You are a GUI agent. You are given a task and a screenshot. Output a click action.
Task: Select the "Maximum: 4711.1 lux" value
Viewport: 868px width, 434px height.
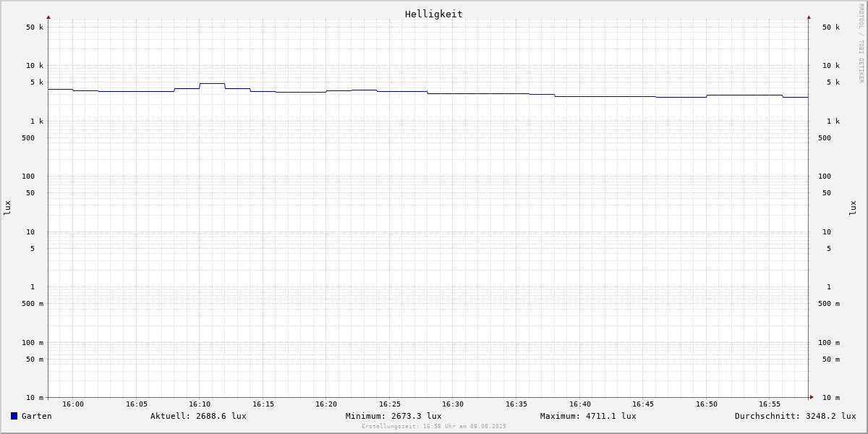(588, 416)
